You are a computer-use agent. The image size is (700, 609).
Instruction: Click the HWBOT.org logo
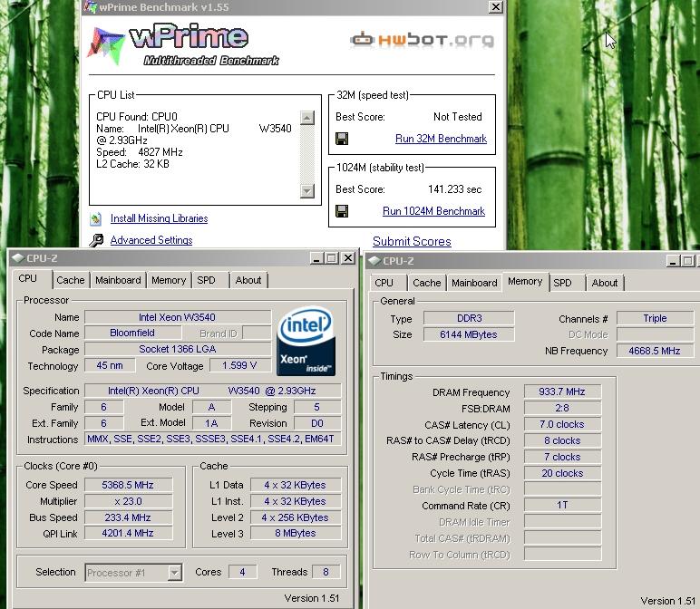coord(422,40)
